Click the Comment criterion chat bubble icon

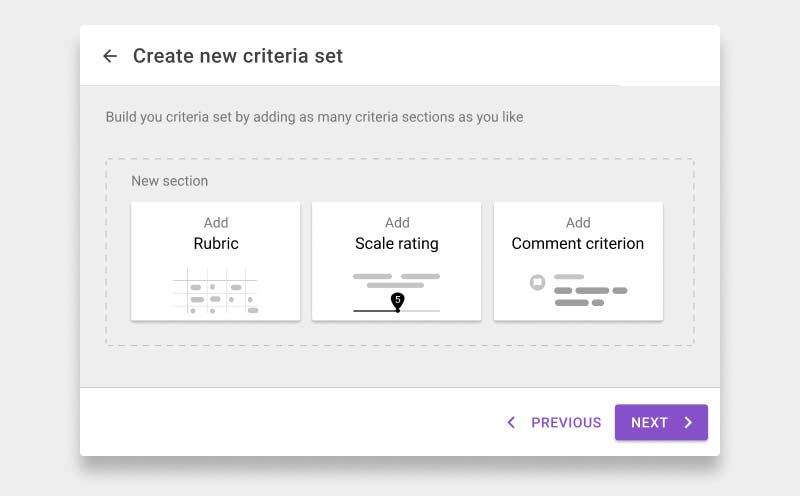pyautogui.click(x=537, y=282)
